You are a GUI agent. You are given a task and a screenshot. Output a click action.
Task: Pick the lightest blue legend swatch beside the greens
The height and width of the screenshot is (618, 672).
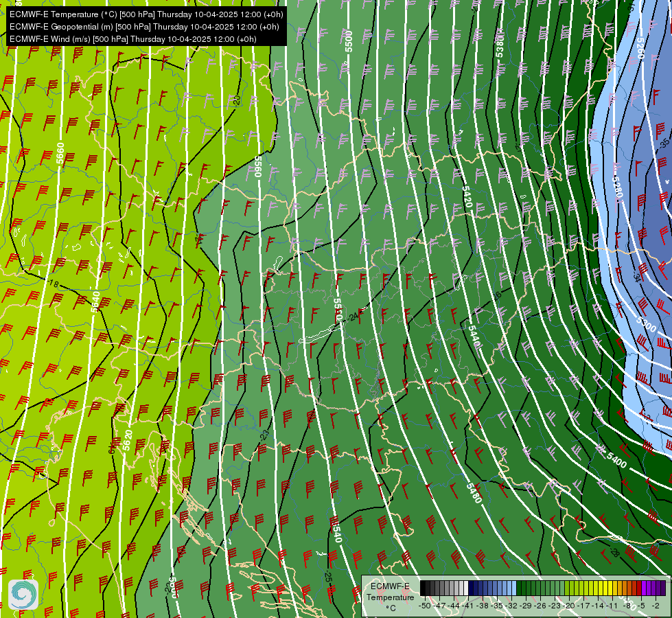tap(514, 588)
